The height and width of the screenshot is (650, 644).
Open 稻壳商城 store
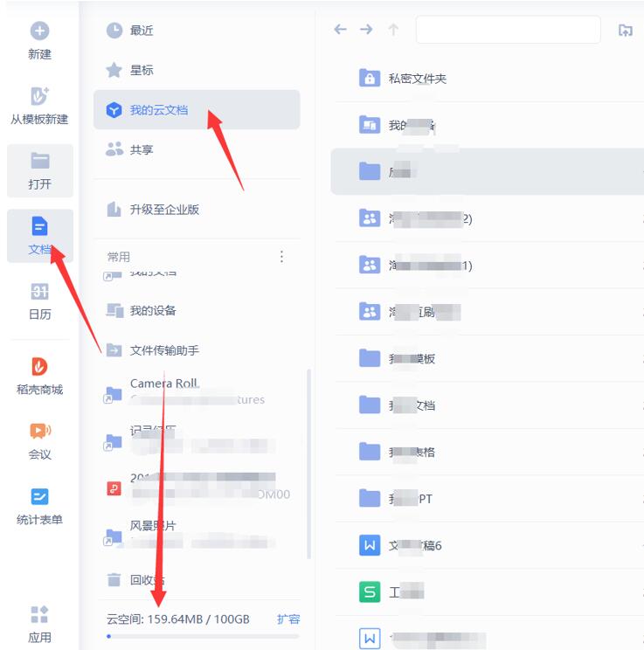(40, 376)
